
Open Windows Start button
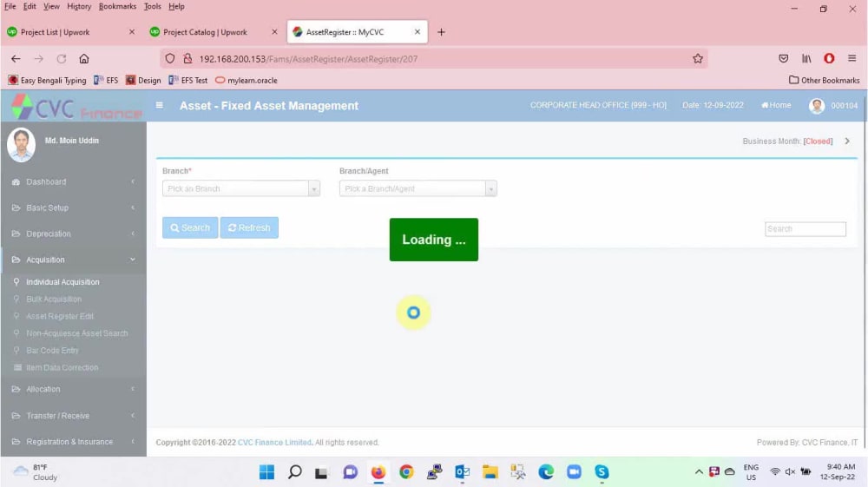tap(266, 472)
